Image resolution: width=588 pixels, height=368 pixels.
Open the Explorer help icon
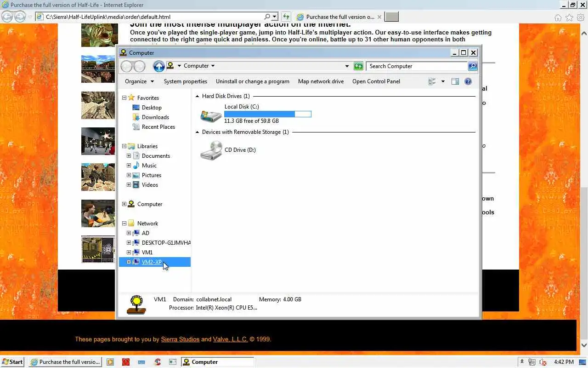(468, 81)
